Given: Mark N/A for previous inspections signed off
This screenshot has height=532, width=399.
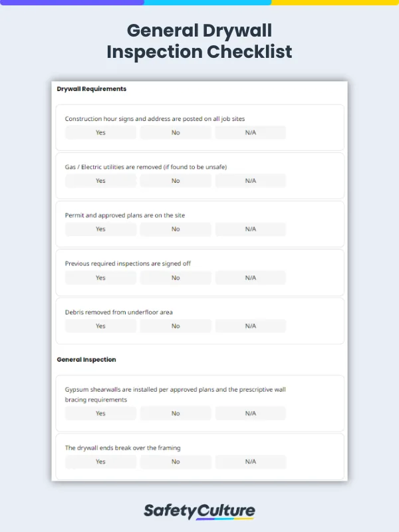Looking at the screenshot, I should [x=250, y=278].
